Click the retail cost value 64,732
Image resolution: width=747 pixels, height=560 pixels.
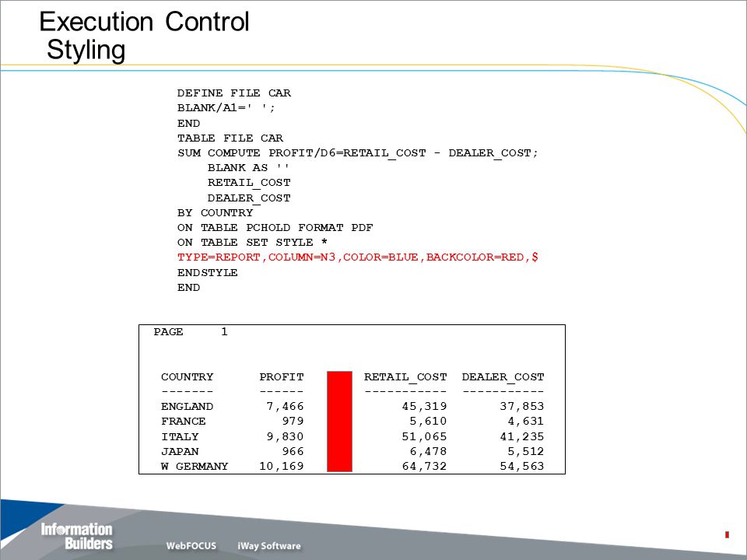(425, 466)
